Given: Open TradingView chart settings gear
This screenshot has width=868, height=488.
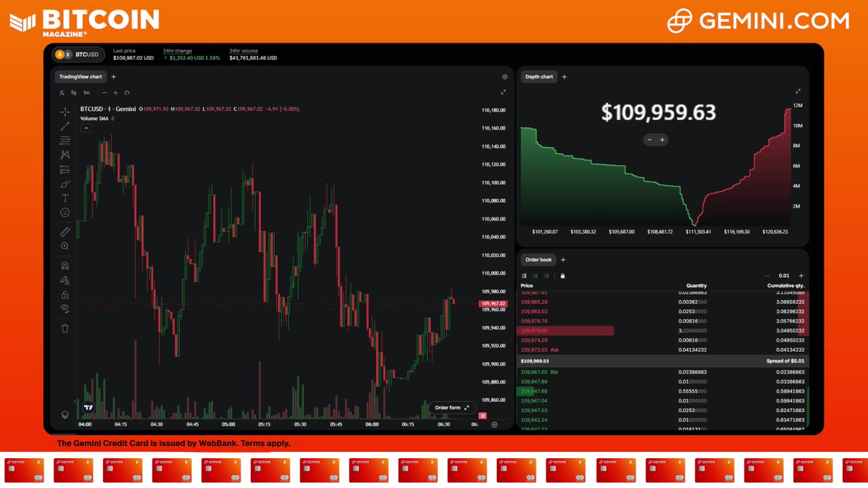Looking at the screenshot, I should pyautogui.click(x=505, y=77).
